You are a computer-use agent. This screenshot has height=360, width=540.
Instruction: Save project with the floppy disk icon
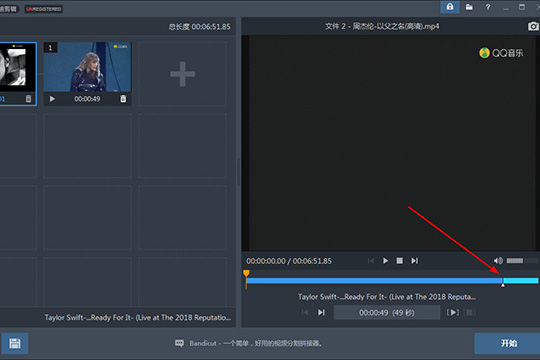(15, 343)
